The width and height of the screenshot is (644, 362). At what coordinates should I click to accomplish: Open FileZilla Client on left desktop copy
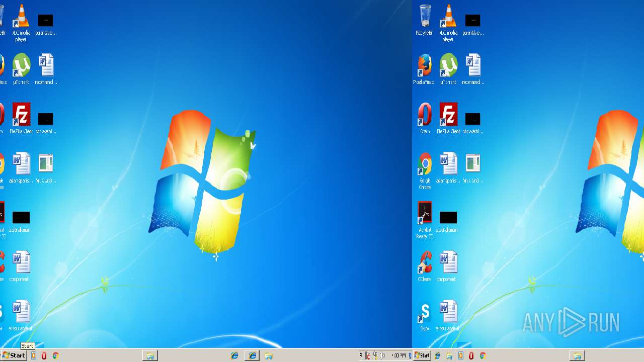coord(21,119)
